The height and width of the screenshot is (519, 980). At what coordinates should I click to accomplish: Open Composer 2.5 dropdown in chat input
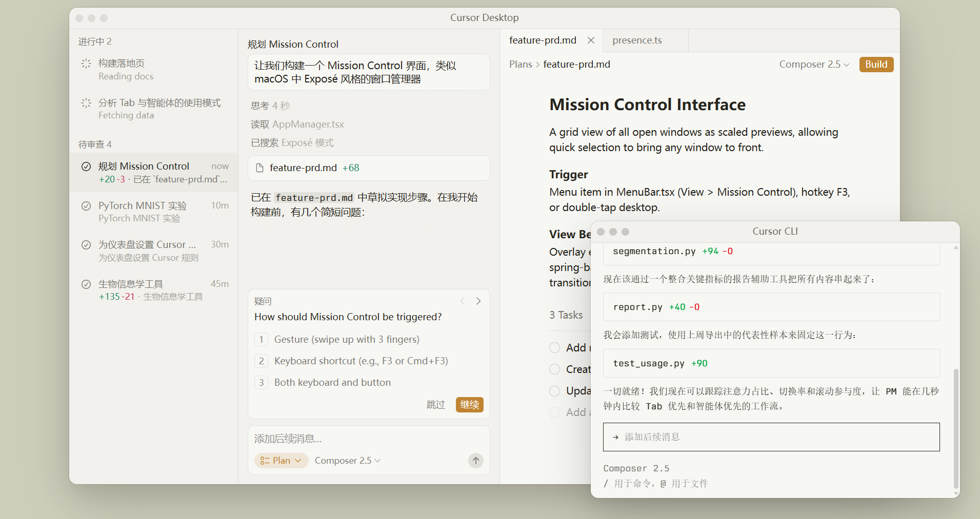348,461
